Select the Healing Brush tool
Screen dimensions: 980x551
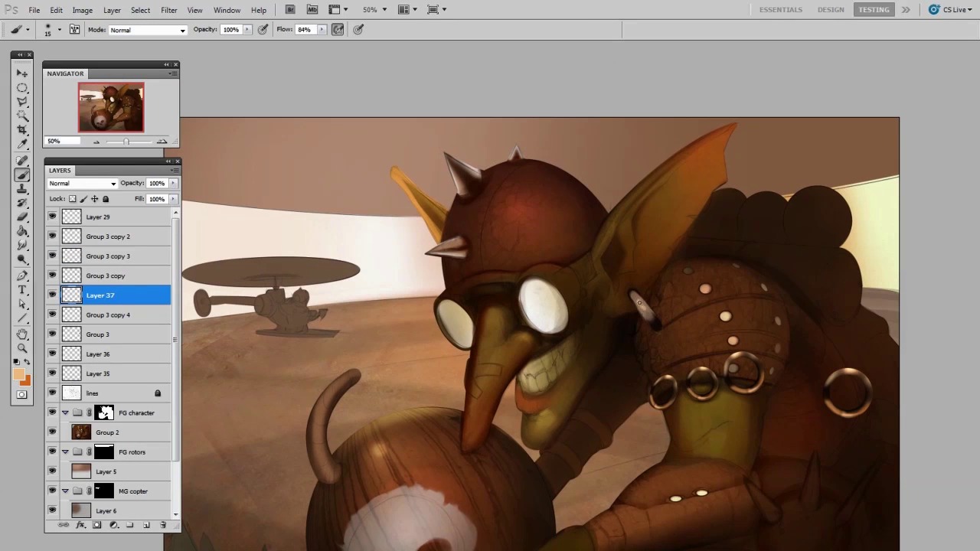(x=22, y=161)
